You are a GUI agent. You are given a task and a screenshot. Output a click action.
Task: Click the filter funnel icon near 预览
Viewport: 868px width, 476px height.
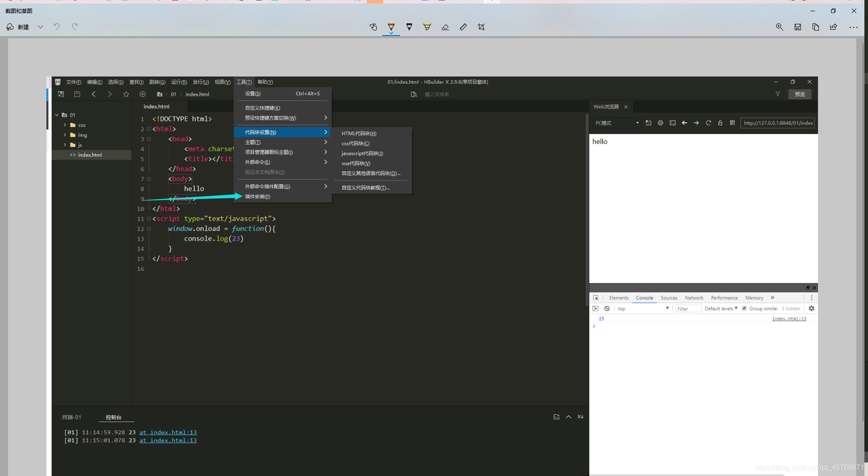coord(778,94)
